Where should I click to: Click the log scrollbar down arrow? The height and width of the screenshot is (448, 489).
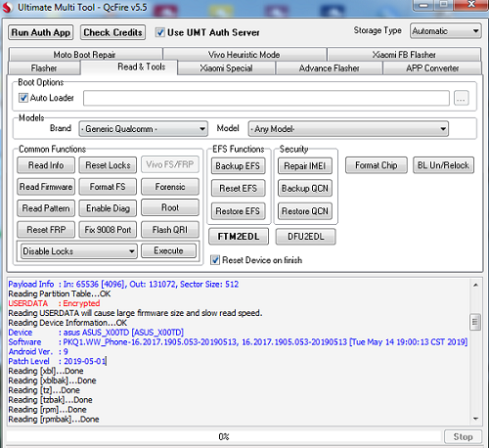(x=475, y=419)
